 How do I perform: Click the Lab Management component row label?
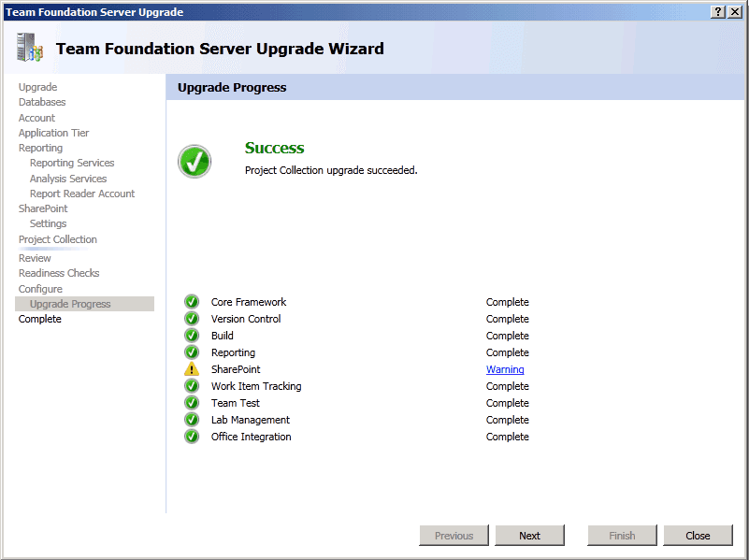coord(251,420)
